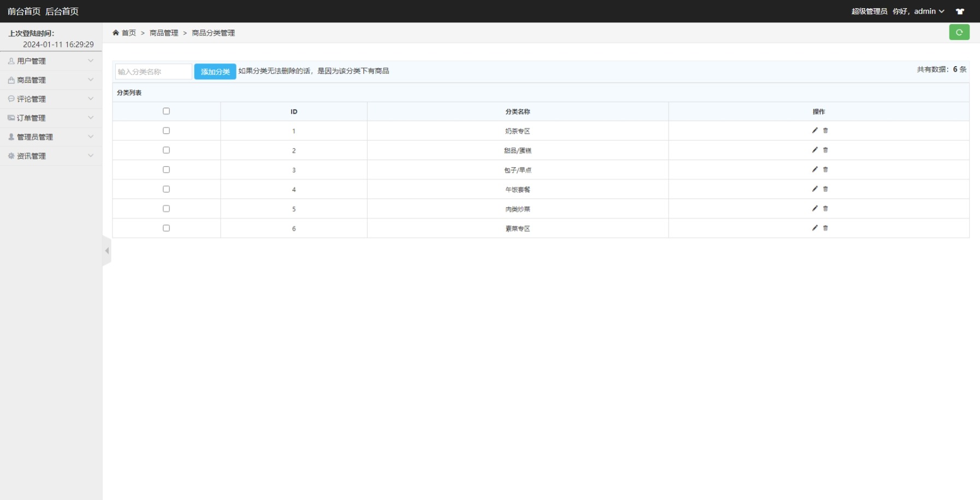Expand the 评论管理 sidebar menu
Viewport: 980px width, 500px height.
click(51, 99)
